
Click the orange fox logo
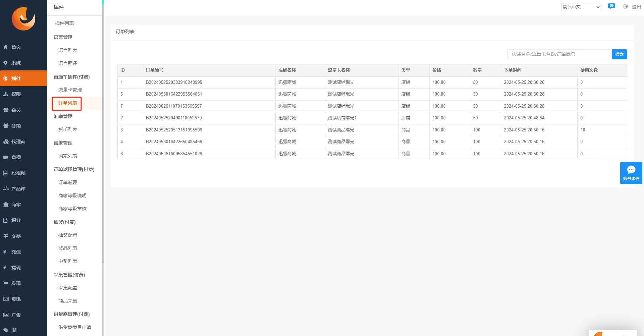23,19
